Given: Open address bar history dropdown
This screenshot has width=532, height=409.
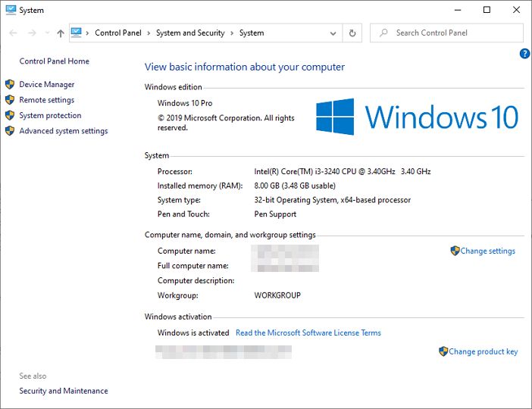Looking at the screenshot, I should coord(333,33).
